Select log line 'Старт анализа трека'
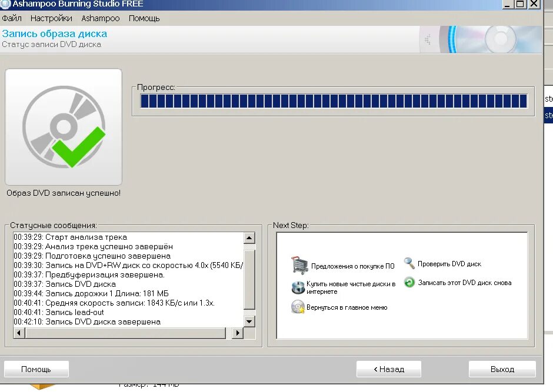The height and width of the screenshot is (392, 553). (x=71, y=237)
